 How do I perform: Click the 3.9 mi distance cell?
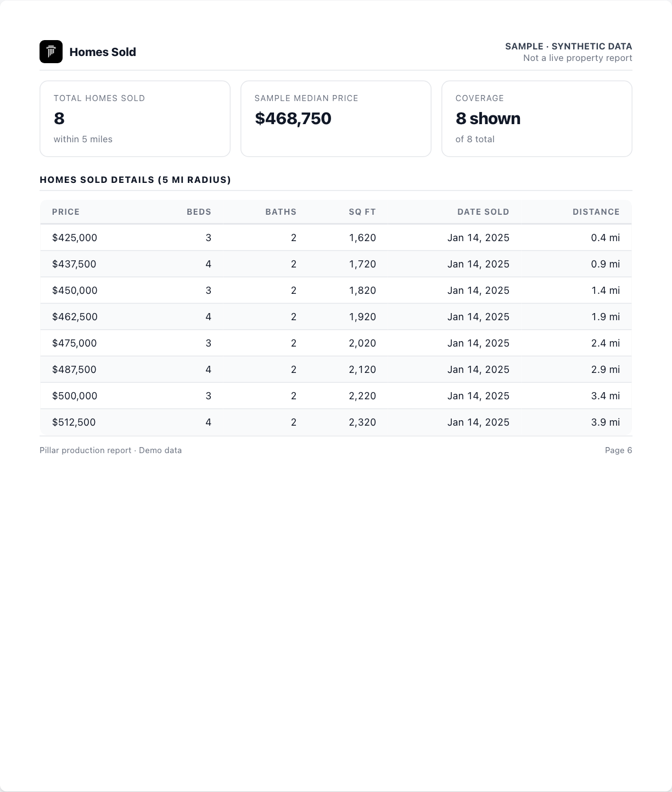pyautogui.click(x=606, y=422)
